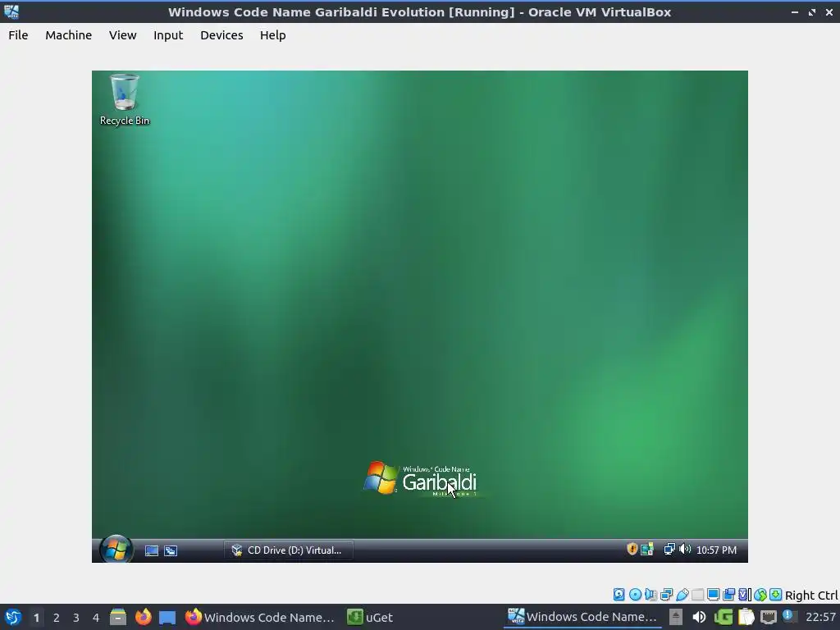Click the guest network tray icon
The image size is (840, 630).
[669, 549]
